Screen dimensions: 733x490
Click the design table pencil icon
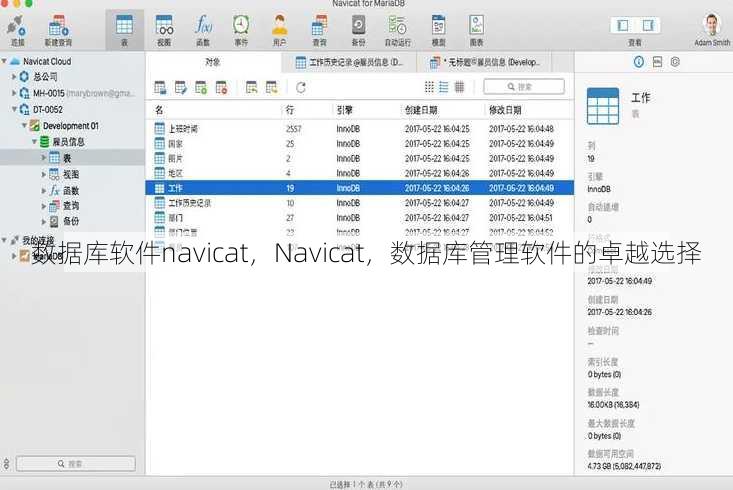(180, 87)
